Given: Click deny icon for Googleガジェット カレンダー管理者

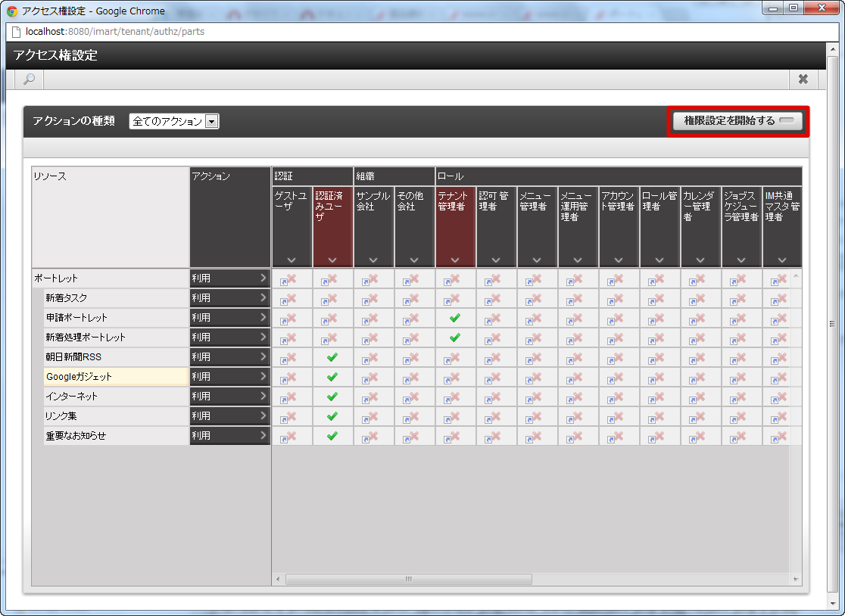Looking at the screenshot, I should point(697,378).
